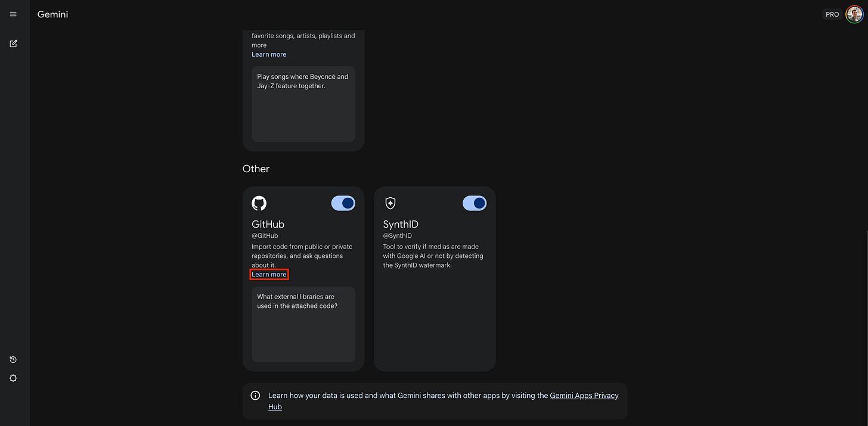Visit the Gemini Apps Privacy Hub

pyautogui.click(x=584, y=395)
